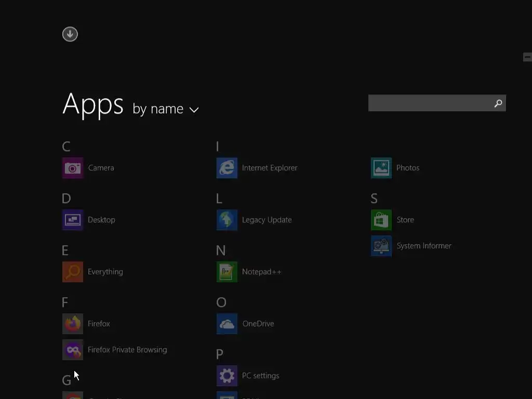The image size is (532, 399).
Task: Open Firefox Private Browsing mask icon
Action: coord(73,350)
